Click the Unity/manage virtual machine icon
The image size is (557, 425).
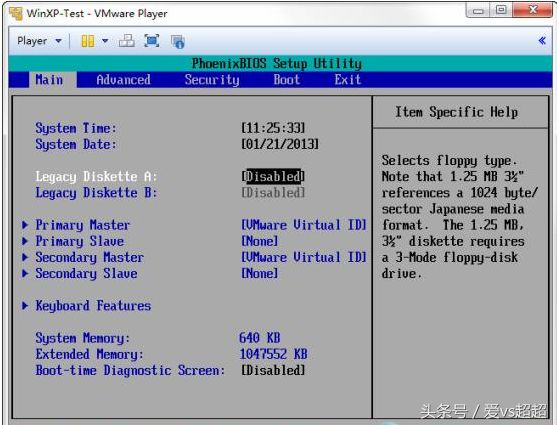178,41
